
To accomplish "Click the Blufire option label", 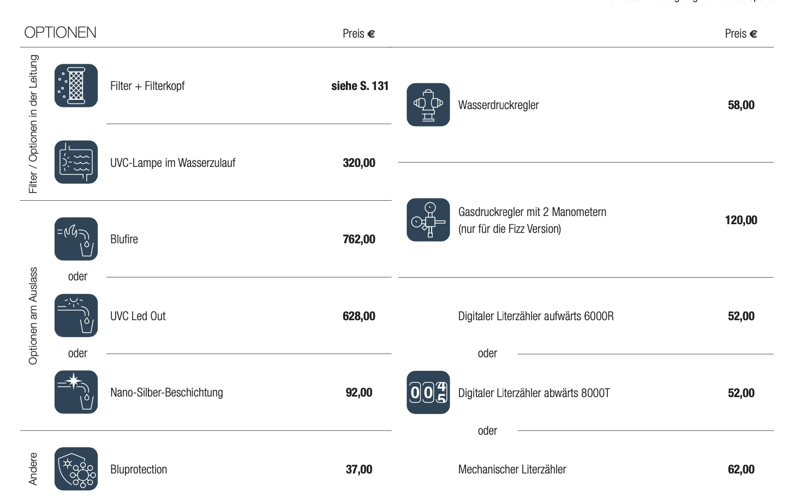I will click(124, 239).
